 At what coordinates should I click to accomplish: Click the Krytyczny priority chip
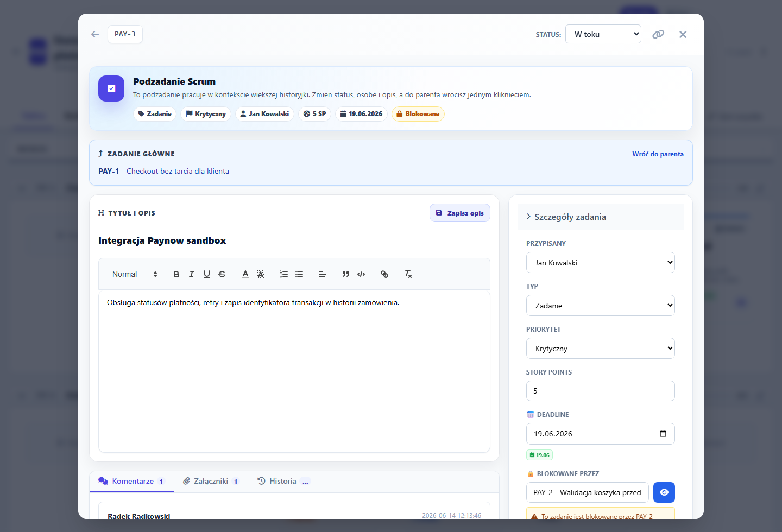tap(206, 114)
